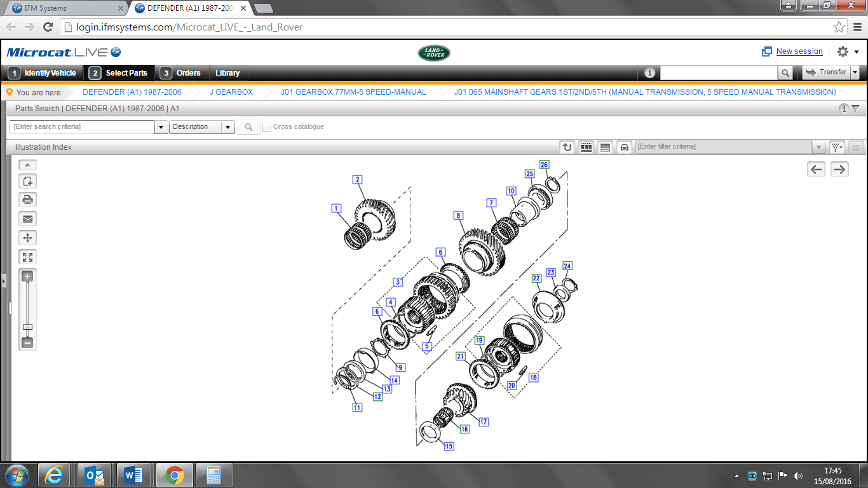Open Calculator from the taskbar
868x488 pixels.
214,475
